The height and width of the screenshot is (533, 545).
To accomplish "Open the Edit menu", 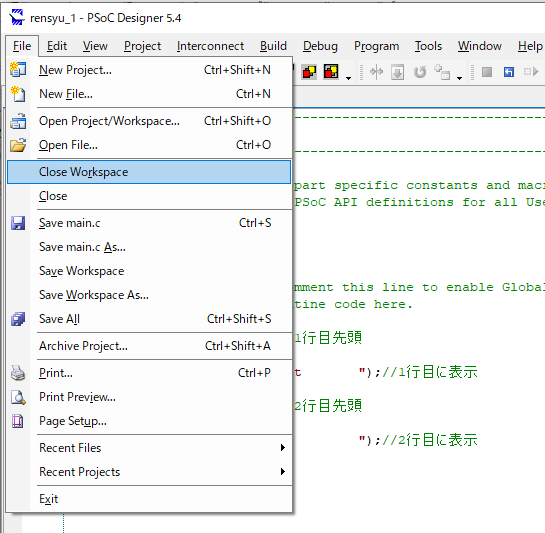I will [x=57, y=46].
